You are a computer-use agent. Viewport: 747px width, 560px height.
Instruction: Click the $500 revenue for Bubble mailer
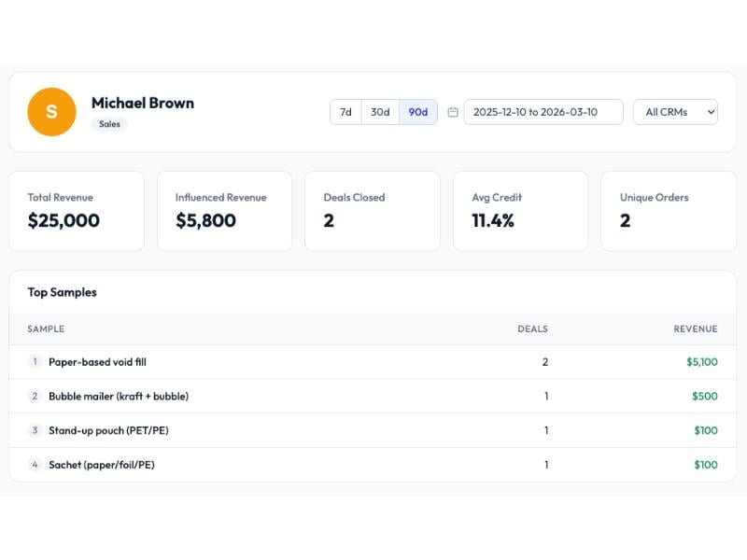[x=705, y=396]
